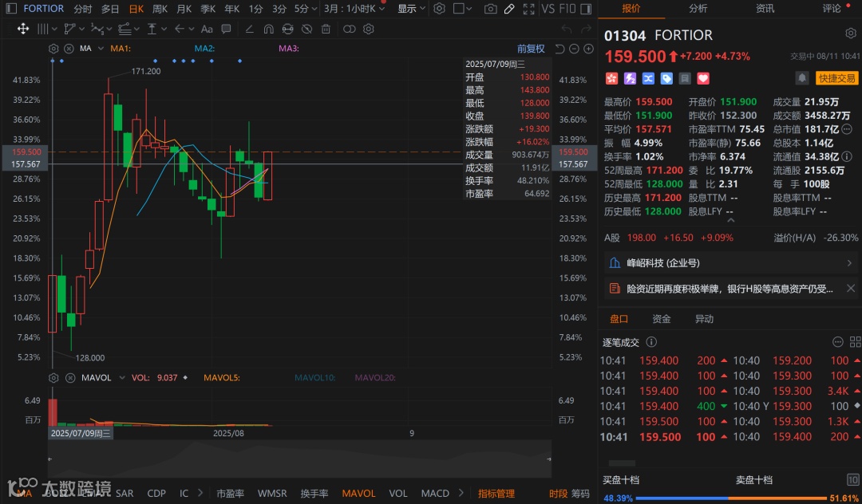Switch to 日K daily chart
862x504 pixels.
click(136, 9)
